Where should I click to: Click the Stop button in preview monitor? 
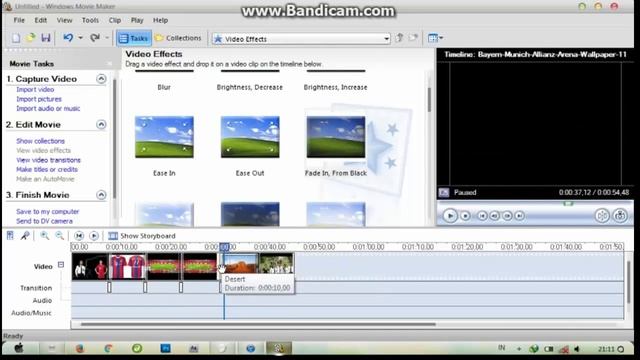(465, 216)
